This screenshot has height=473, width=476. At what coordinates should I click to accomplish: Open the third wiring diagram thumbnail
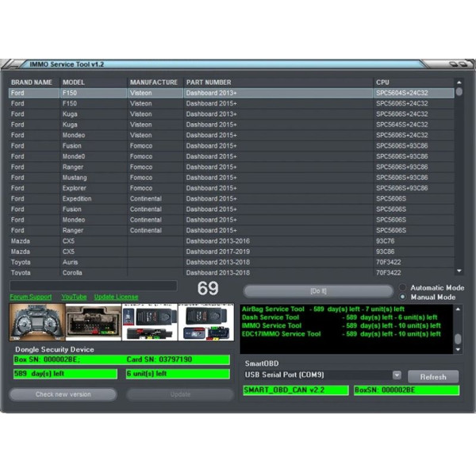click(151, 321)
